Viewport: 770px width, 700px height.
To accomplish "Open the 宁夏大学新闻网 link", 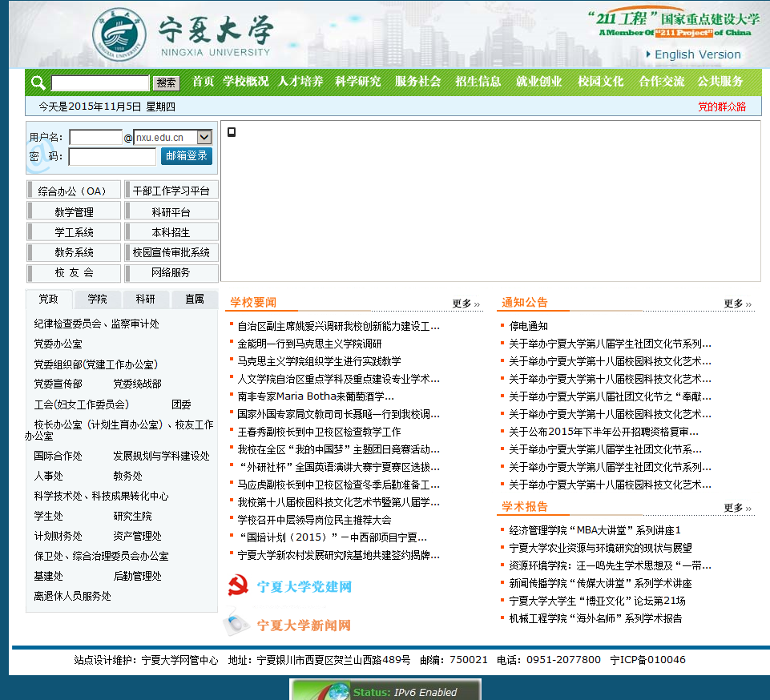I will 304,626.
